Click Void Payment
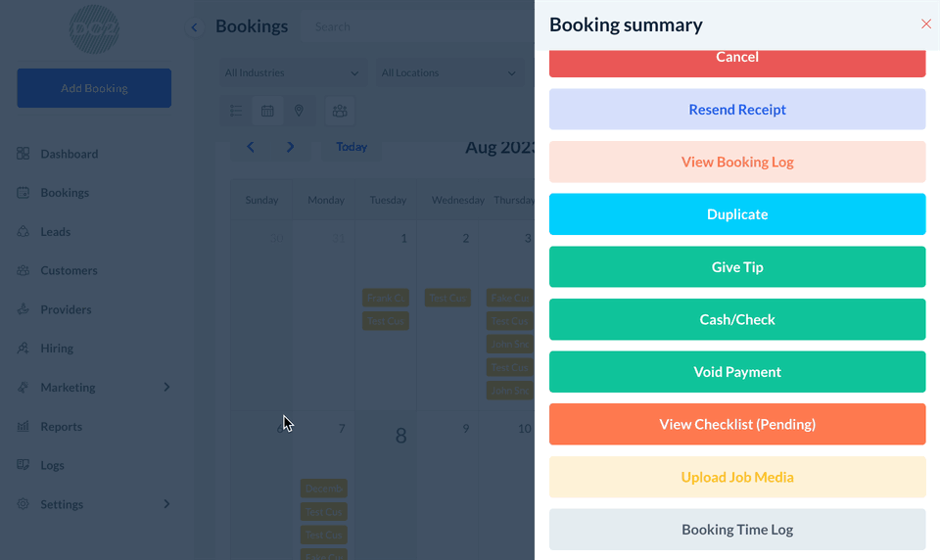 coord(736,372)
